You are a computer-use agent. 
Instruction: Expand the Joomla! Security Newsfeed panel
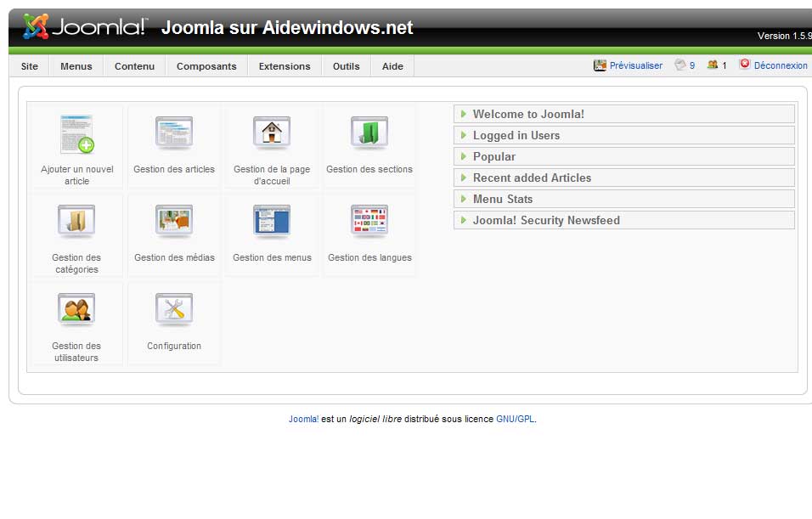pos(624,220)
